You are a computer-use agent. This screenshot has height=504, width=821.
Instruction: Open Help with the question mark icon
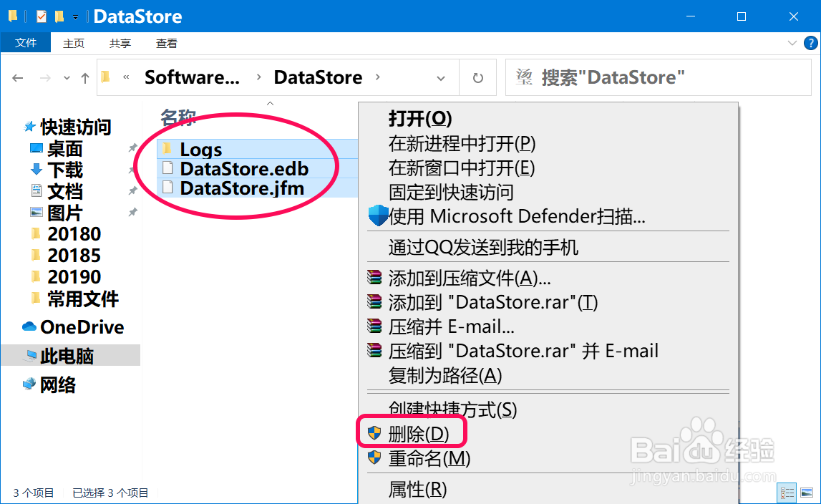pyautogui.click(x=810, y=43)
